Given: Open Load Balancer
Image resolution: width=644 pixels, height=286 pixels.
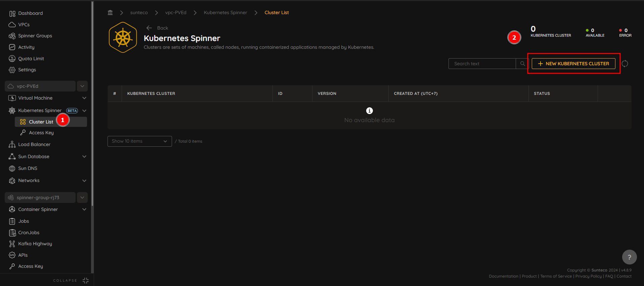Looking at the screenshot, I should pyautogui.click(x=30, y=144).
